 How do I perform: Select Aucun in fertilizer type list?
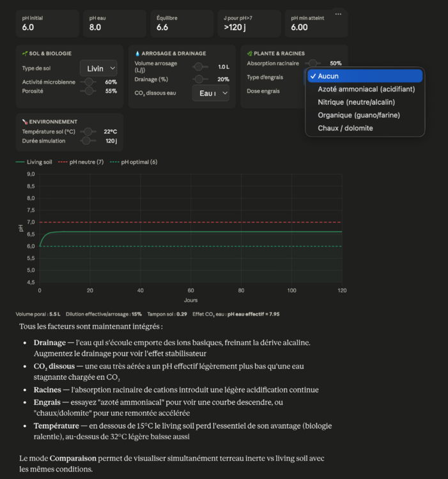365,76
